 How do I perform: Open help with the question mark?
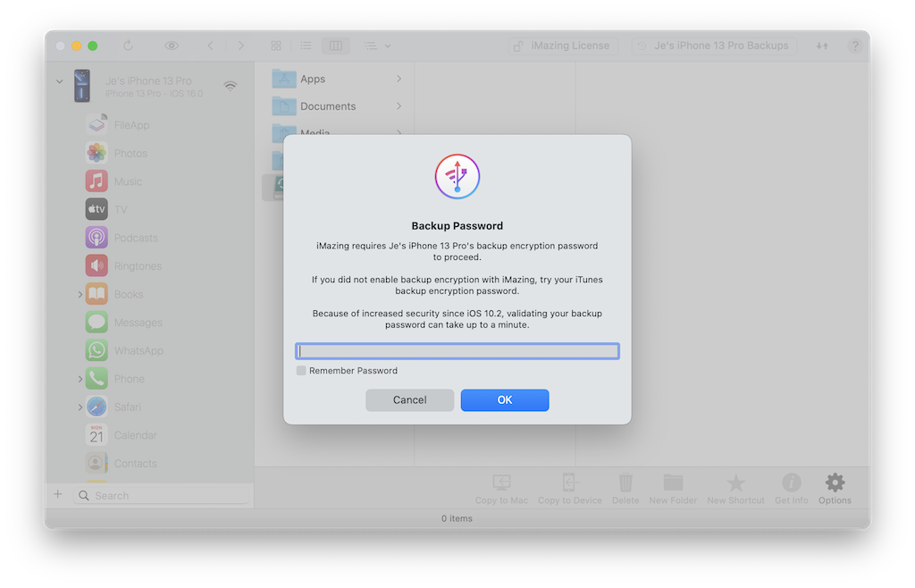pyautogui.click(x=855, y=46)
